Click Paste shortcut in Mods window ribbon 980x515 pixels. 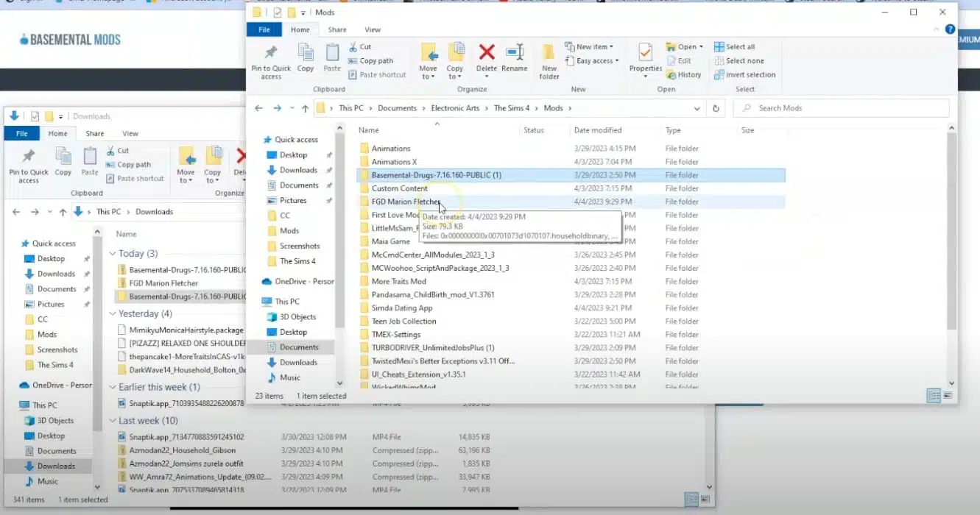pos(377,74)
